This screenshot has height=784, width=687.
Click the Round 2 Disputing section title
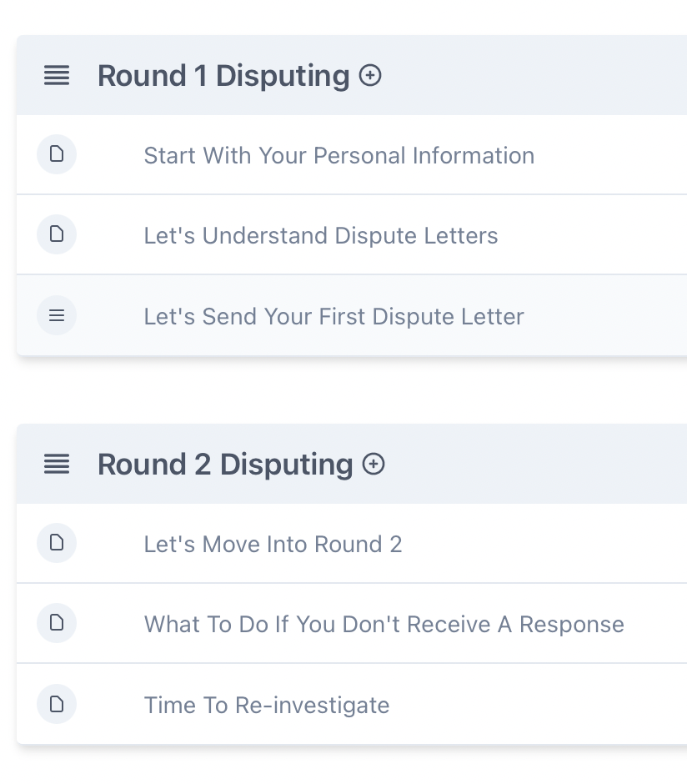[225, 465]
